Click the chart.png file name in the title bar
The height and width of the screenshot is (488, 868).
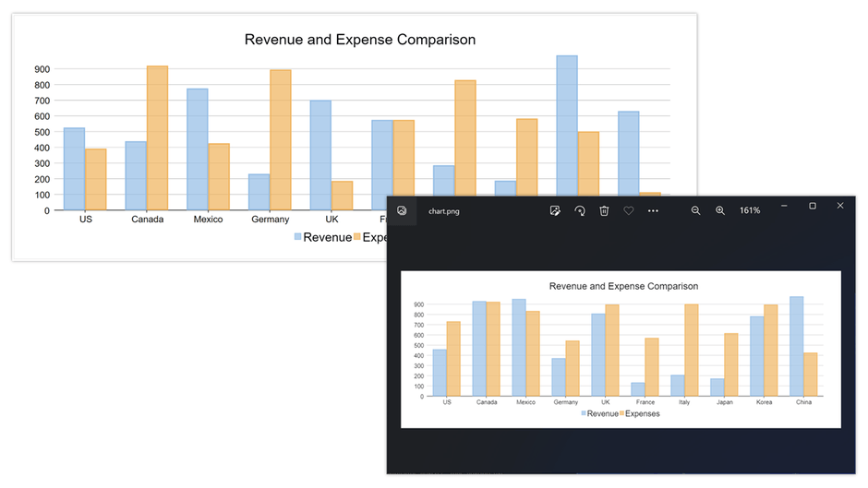(x=444, y=211)
